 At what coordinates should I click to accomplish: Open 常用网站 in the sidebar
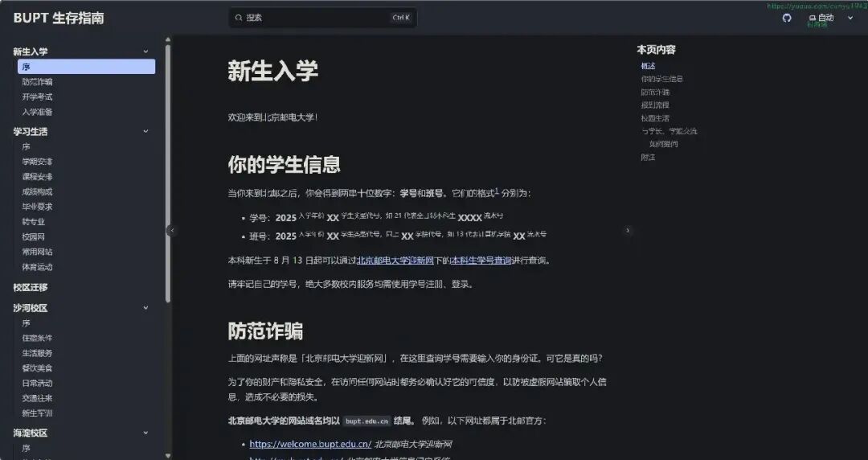[37, 252]
